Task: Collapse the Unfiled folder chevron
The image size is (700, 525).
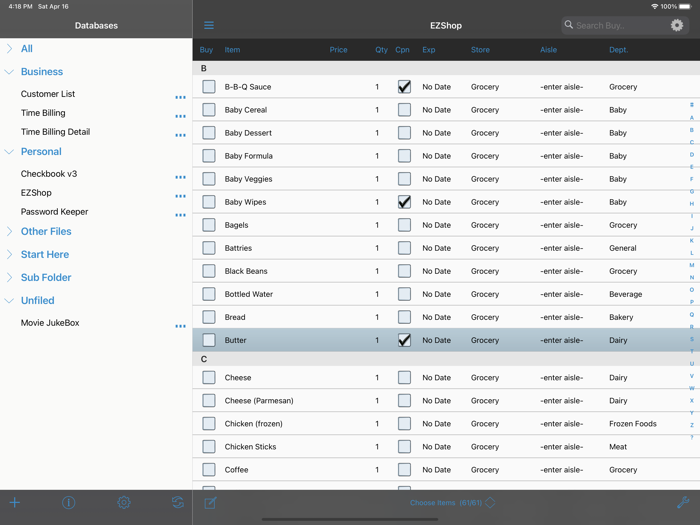Action: tap(9, 300)
